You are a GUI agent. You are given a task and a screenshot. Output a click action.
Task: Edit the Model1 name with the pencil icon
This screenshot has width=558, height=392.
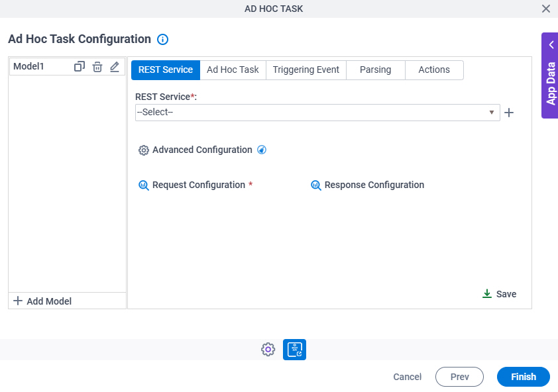pos(115,66)
